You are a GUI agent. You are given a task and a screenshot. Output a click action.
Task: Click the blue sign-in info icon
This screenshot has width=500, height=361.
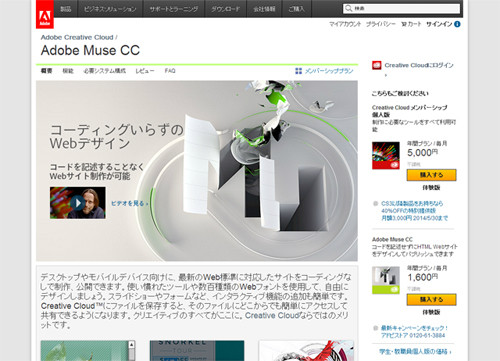pyautogui.click(x=457, y=24)
